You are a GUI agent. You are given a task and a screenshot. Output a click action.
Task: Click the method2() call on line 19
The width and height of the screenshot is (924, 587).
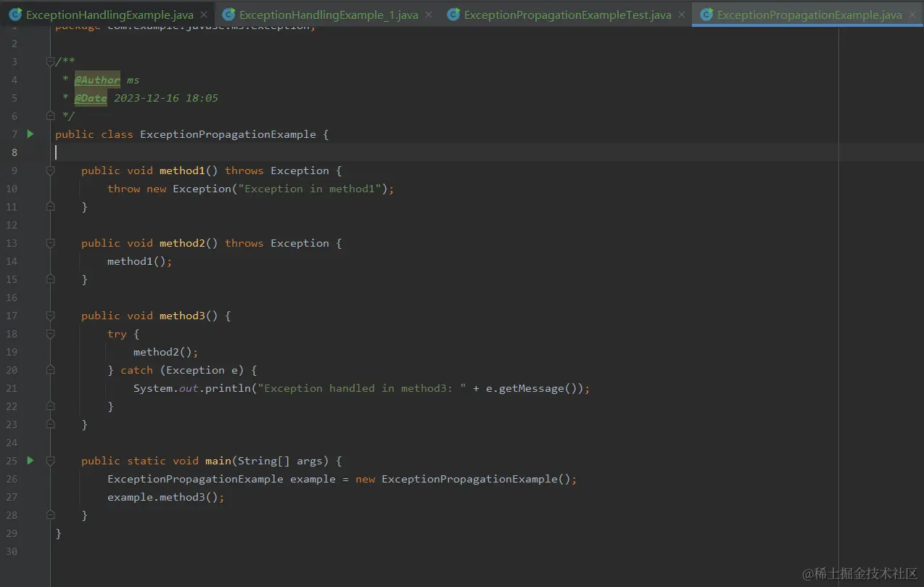[x=163, y=352]
